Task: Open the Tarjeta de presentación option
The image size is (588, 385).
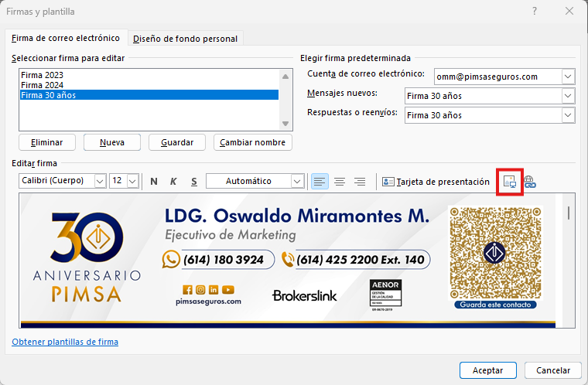Action: pyautogui.click(x=436, y=182)
